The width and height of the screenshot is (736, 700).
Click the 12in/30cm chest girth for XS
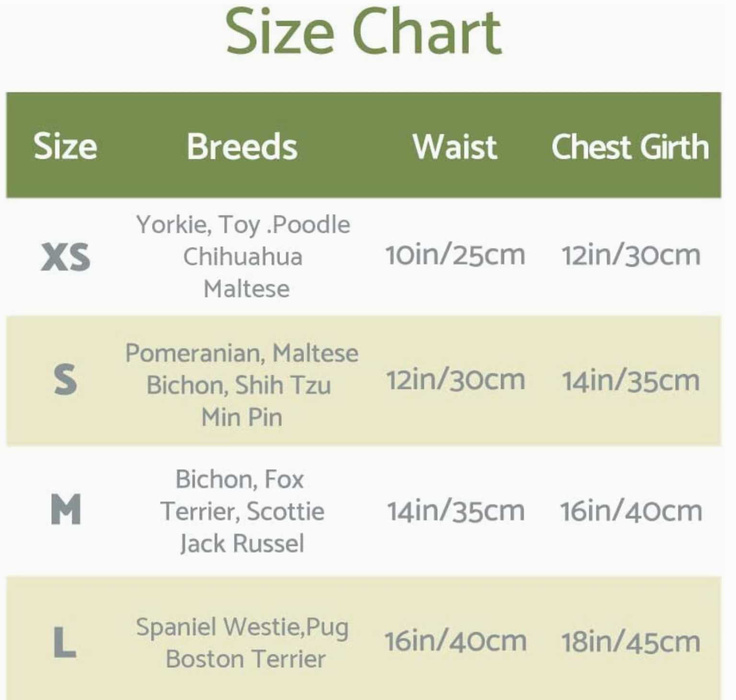coord(631,255)
